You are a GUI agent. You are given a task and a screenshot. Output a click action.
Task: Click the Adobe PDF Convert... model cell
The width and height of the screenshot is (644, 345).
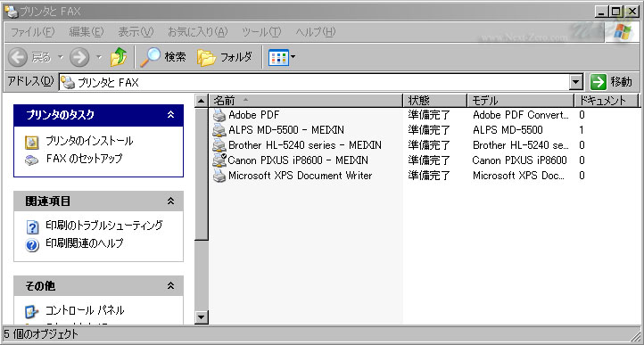pos(521,115)
